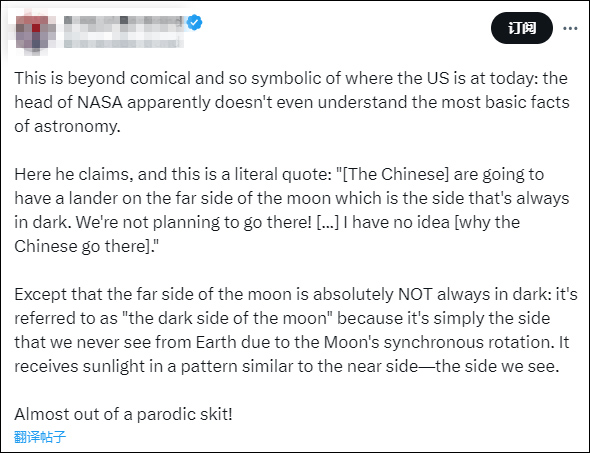Image resolution: width=590 pixels, height=453 pixels.
Task: Click the capitalized word NOT in the post
Action: coord(415,294)
